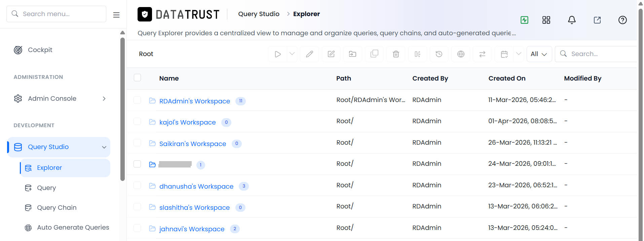Click the pencil edit toolbar icon
Image resolution: width=644 pixels, height=241 pixels.
click(x=310, y=54)
